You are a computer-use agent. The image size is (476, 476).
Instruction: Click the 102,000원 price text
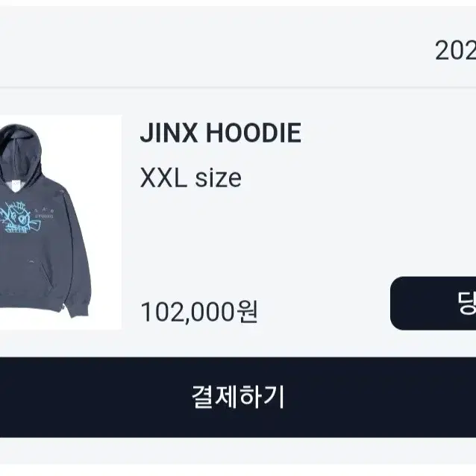click(199, 311)
